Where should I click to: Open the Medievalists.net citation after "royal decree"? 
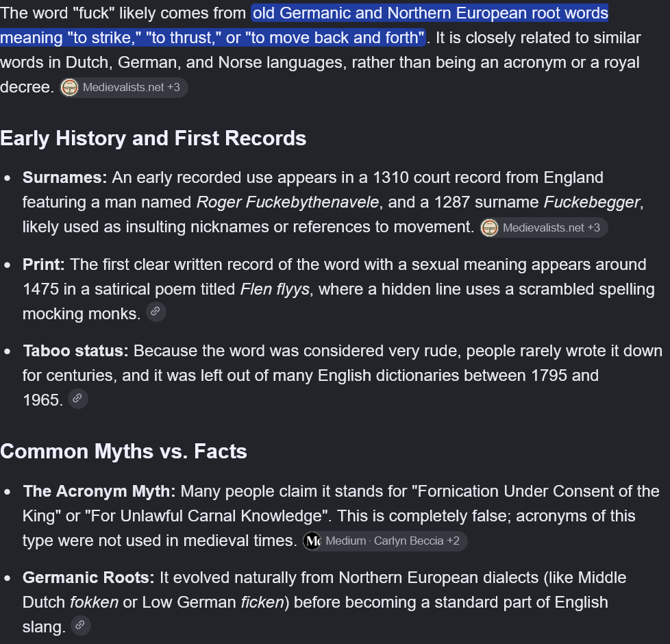[123, 88]
